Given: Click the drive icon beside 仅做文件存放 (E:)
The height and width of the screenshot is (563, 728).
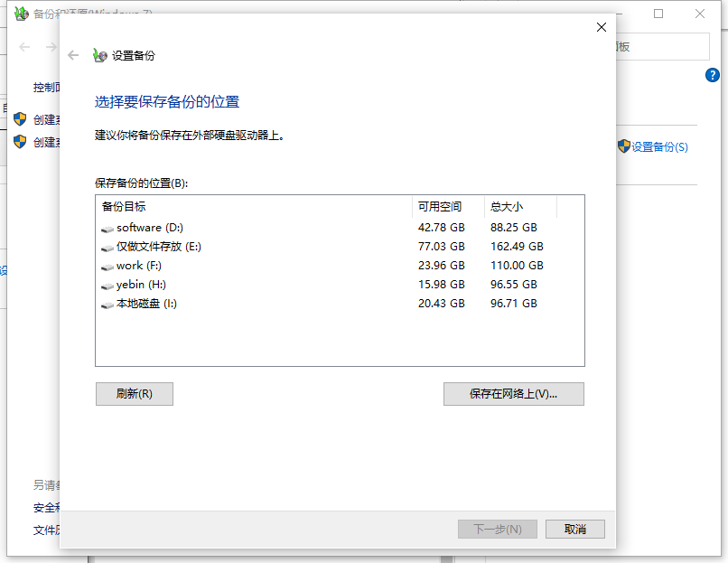Looking at the screenshot, I should 108,246.
